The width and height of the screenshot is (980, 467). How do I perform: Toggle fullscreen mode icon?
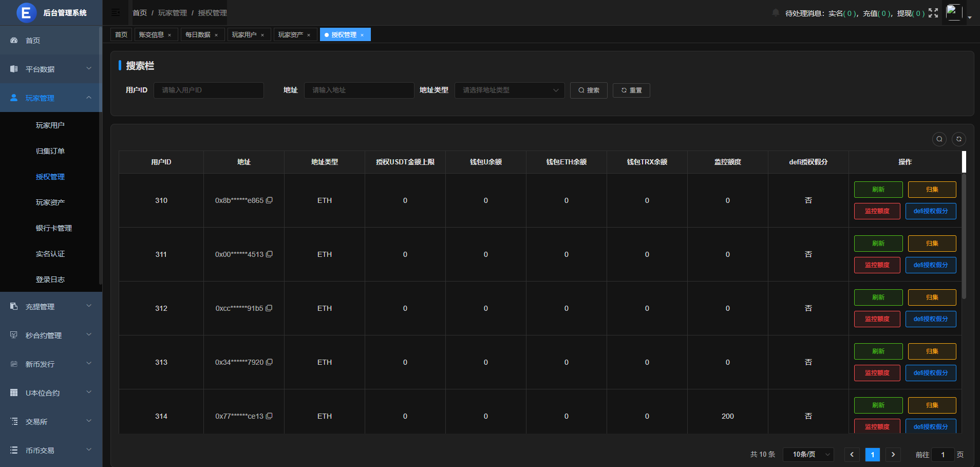tap(933, 13)
